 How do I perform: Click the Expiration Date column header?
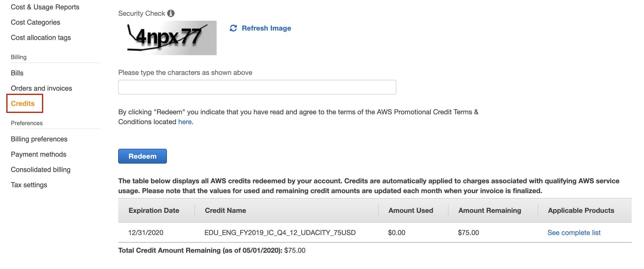click(154, 210)
